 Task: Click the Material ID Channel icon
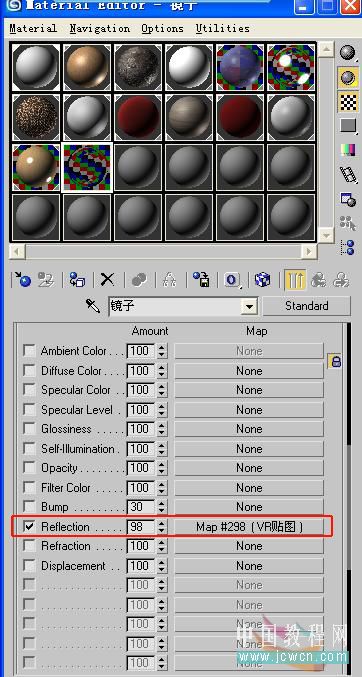232,280
